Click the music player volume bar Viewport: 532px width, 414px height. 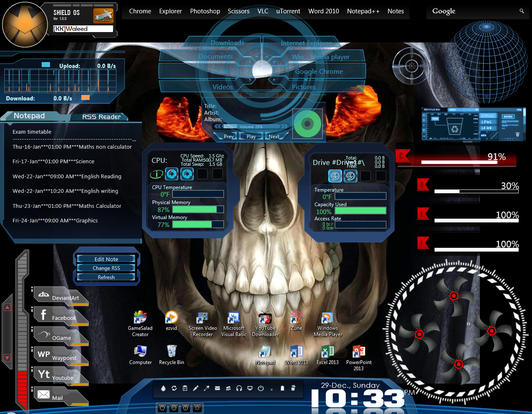pyautogui.click(x=251, y=127)
